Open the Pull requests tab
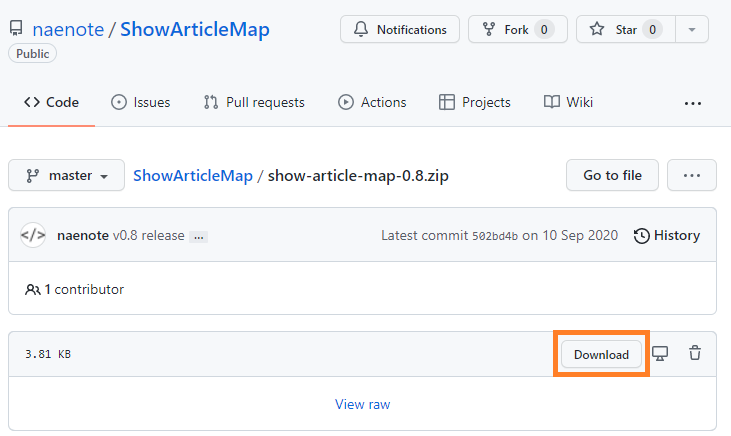The image size is (731, 436). click(254, 102)
